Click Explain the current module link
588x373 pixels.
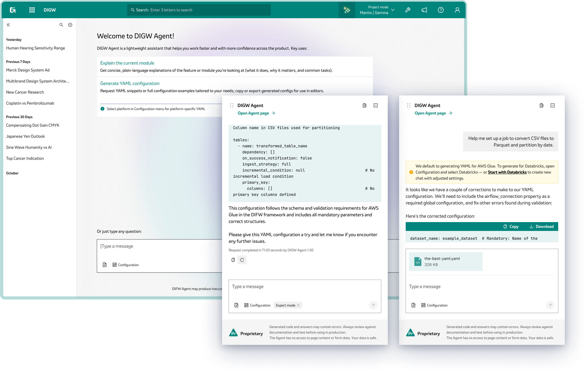point(127,63)
